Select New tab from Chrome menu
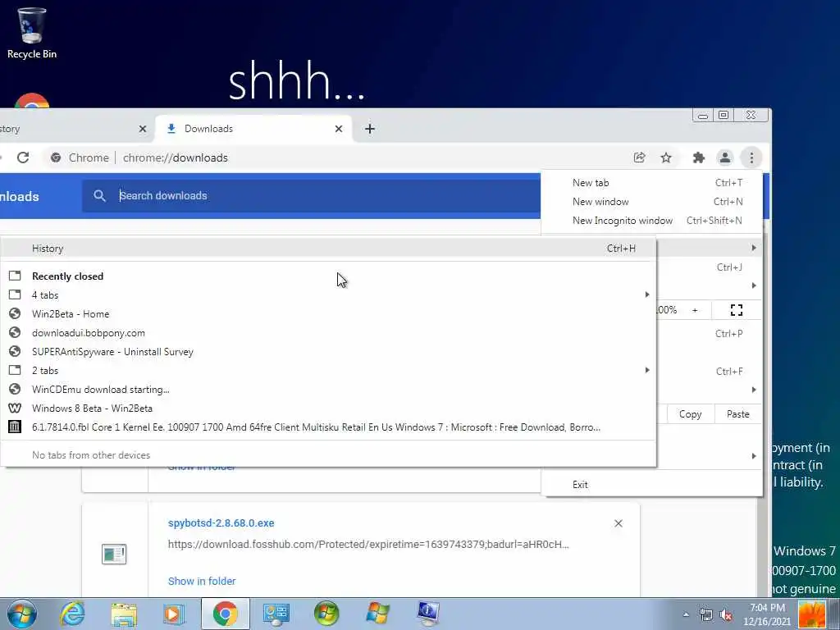The width and height of the screenshot is (840, 630). (651, 183)
